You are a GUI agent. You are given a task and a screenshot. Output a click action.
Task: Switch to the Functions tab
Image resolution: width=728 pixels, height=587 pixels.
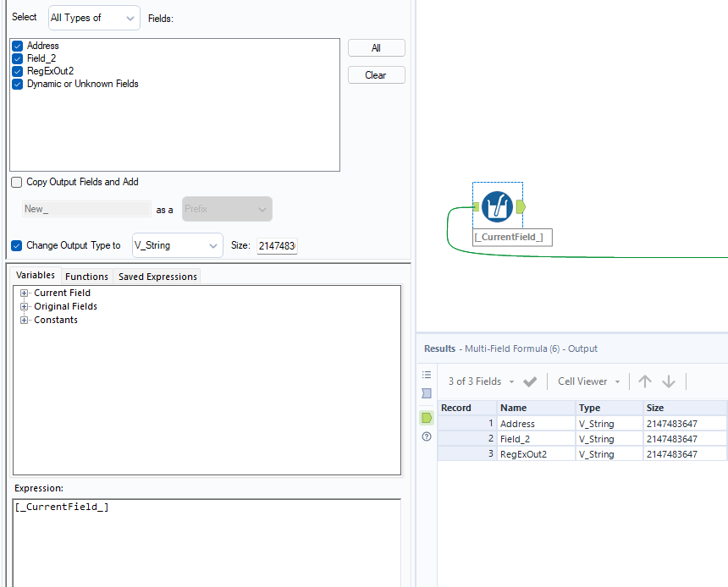pos(86,276)
